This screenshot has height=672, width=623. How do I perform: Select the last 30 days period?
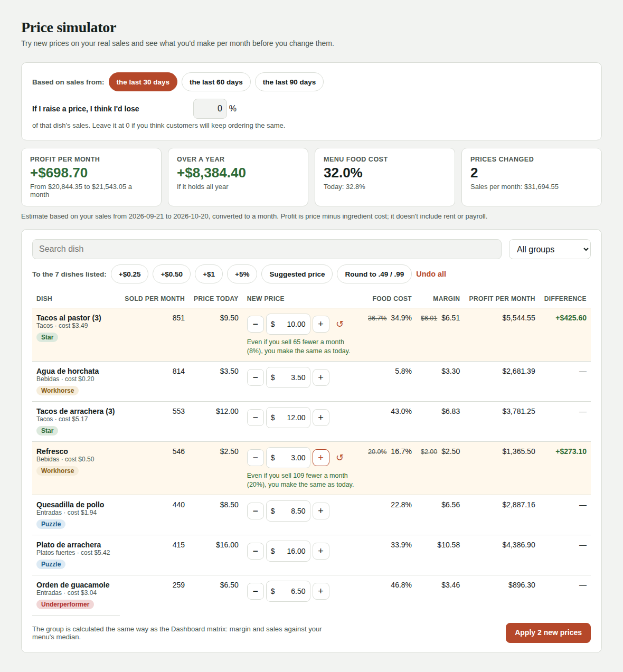click(143, 82)
